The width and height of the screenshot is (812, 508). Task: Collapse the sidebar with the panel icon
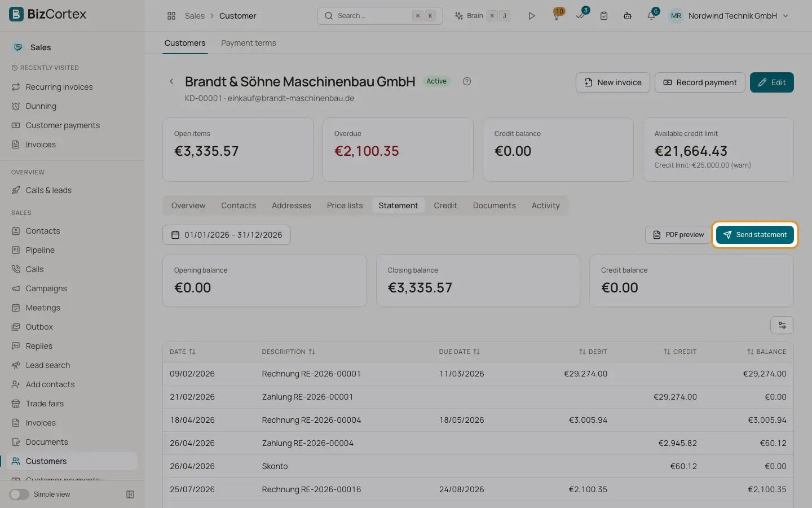[130, 494]
